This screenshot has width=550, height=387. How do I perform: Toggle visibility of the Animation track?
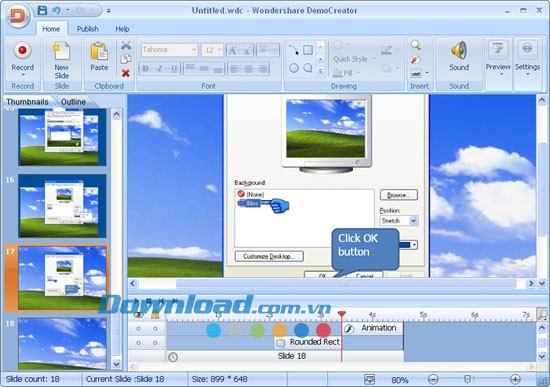click(139, 329)
